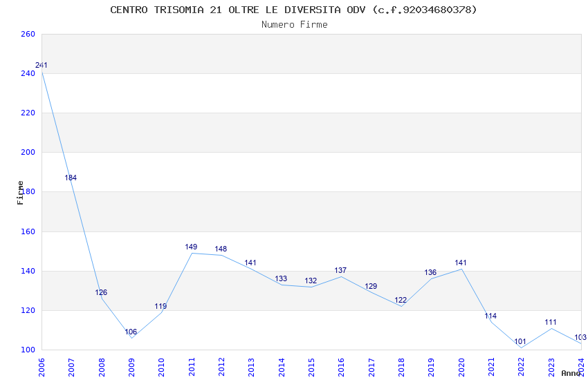This screenshot has height=380, width=588.
Task: Select the 149 peak label at 2011
Action: [191, 247]
